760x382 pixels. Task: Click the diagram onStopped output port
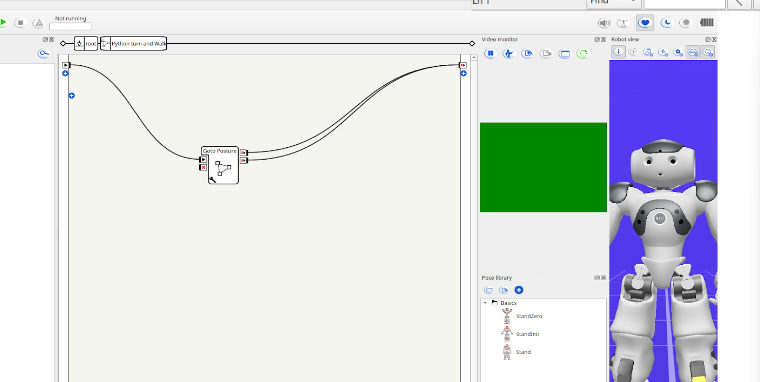tap(463, 65)
